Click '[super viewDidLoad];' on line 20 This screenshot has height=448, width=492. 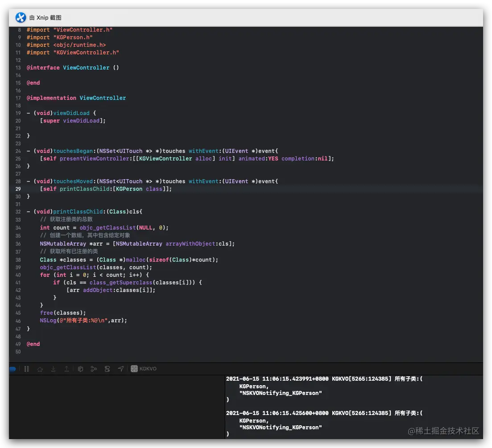[x=73, y=121]
